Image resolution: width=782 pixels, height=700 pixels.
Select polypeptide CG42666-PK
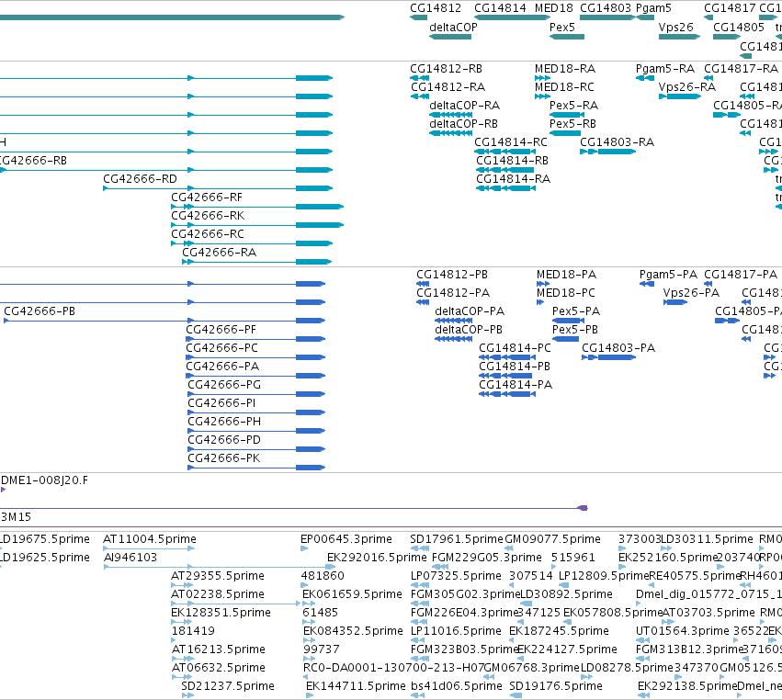click(223, 458)
